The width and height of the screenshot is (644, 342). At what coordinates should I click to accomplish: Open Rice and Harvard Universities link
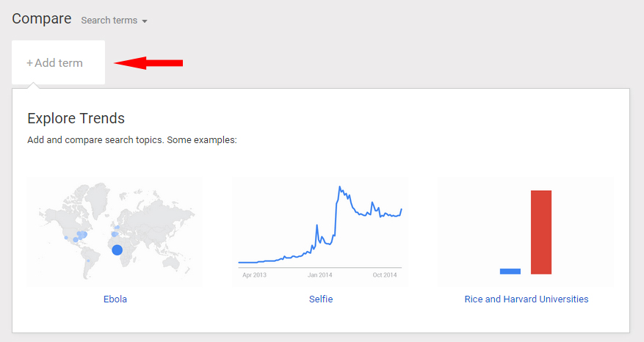(526, 299)
